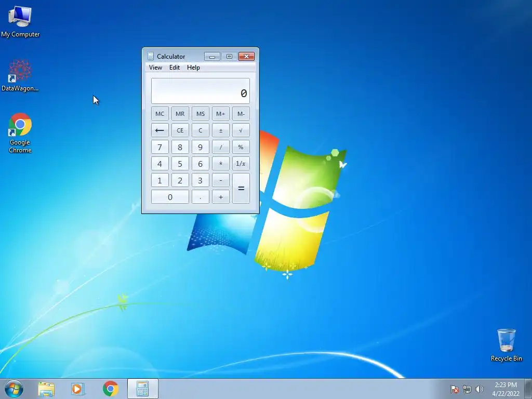Open the Windows Start menu orb

coord(14,389)
